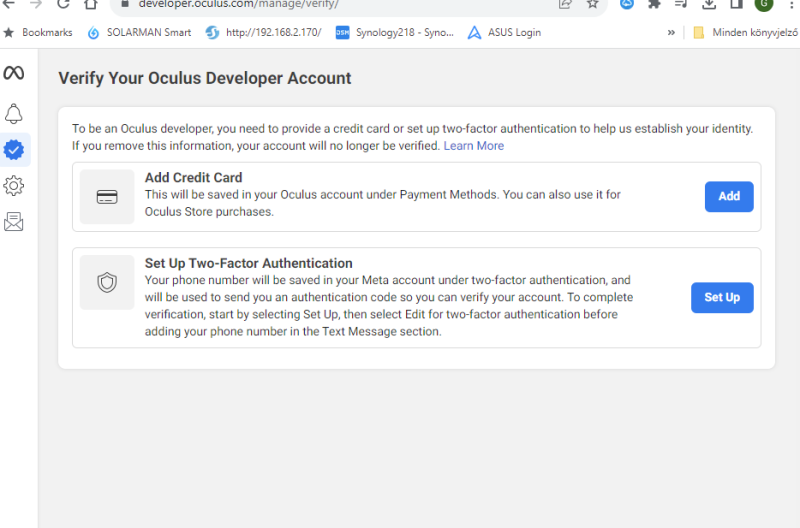Click the shield icon tile

pyautogui.click(x=107, y=282)
